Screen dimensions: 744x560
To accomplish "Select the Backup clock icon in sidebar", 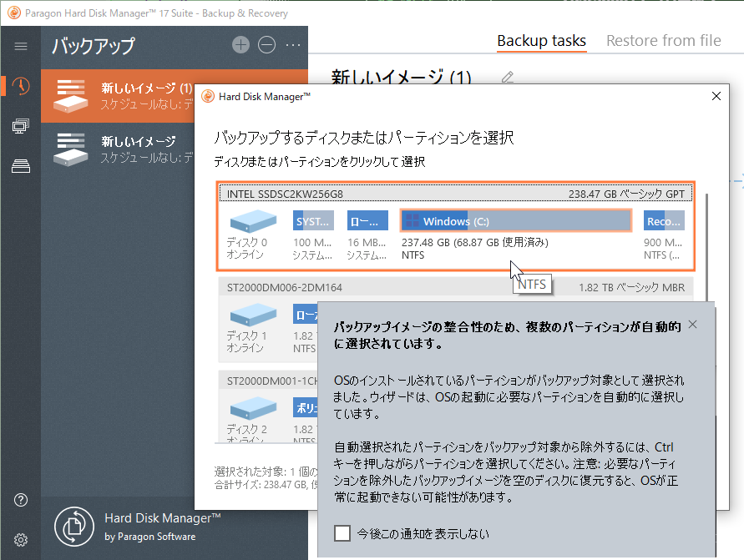I will pos(21,86).
